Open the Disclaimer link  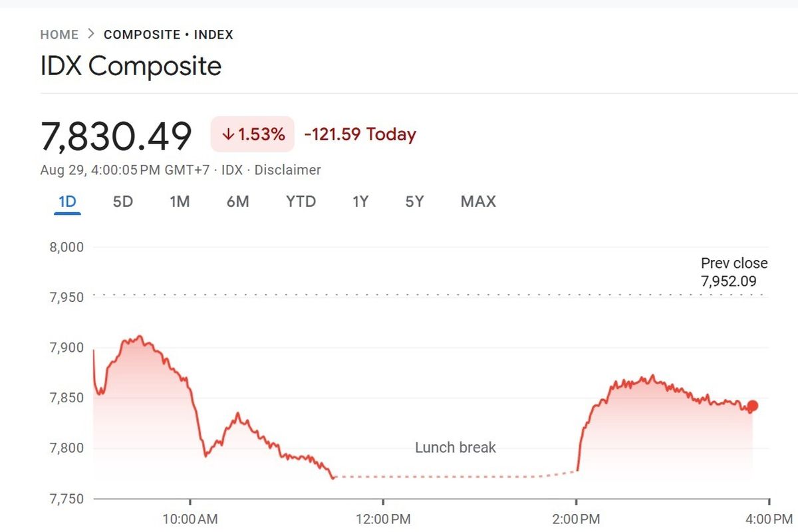[287, 170]
